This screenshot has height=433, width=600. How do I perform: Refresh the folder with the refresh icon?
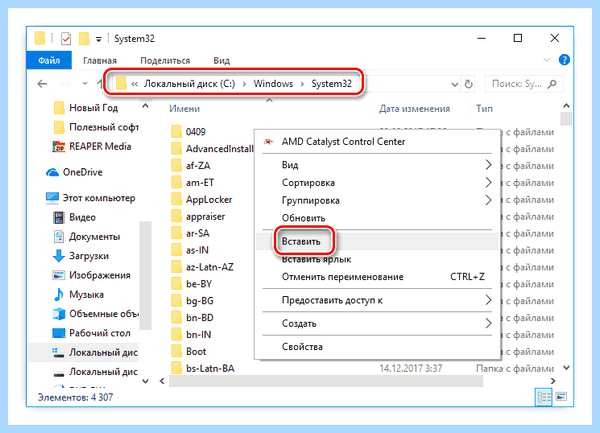pyautogui.click(x=468, y=84)
